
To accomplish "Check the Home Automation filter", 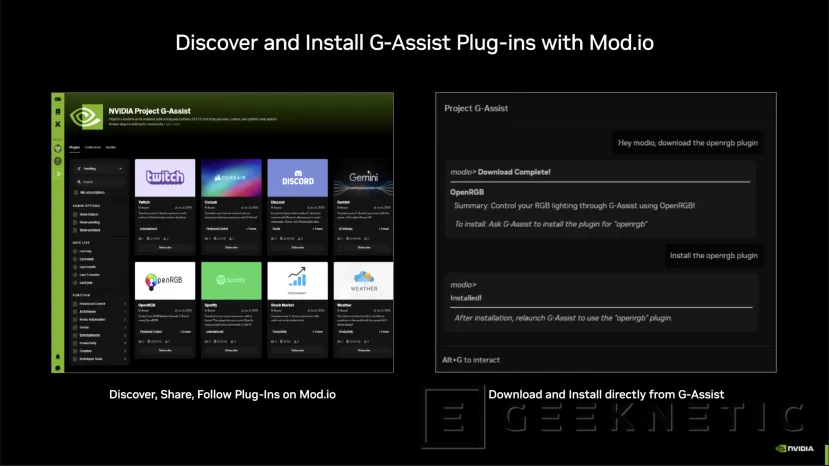I will pos(75,319).
